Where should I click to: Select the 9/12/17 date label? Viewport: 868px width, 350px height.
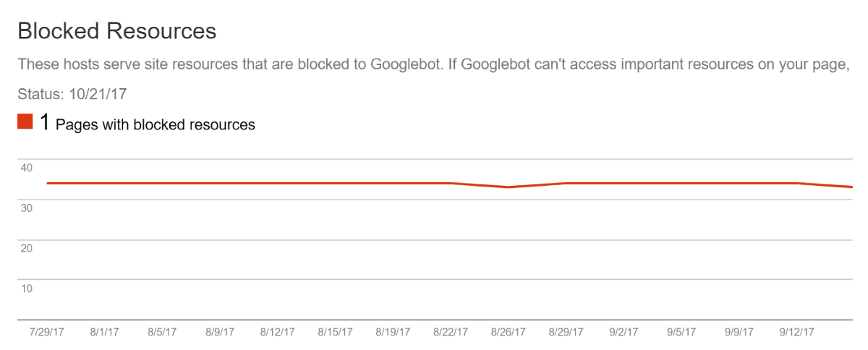(x=797, y=332)
